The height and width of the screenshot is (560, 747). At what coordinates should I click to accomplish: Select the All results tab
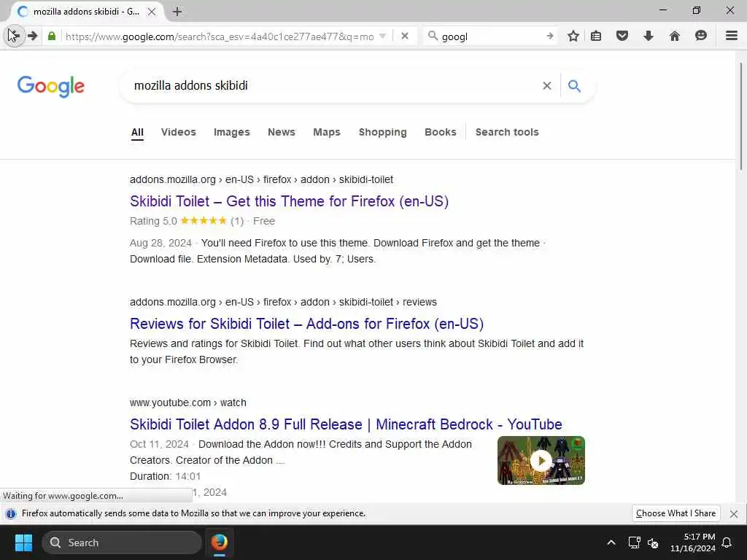coord(137,133)
